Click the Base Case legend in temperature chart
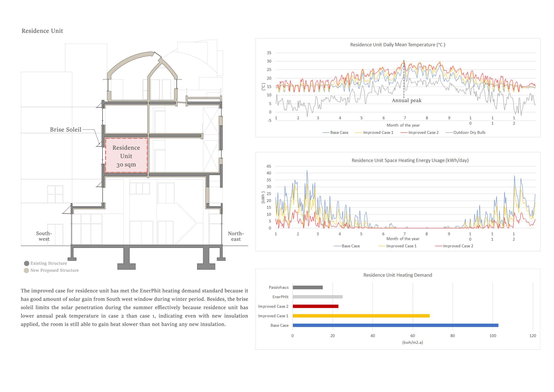This screenshot has width=554, height=392. point(339,133)
